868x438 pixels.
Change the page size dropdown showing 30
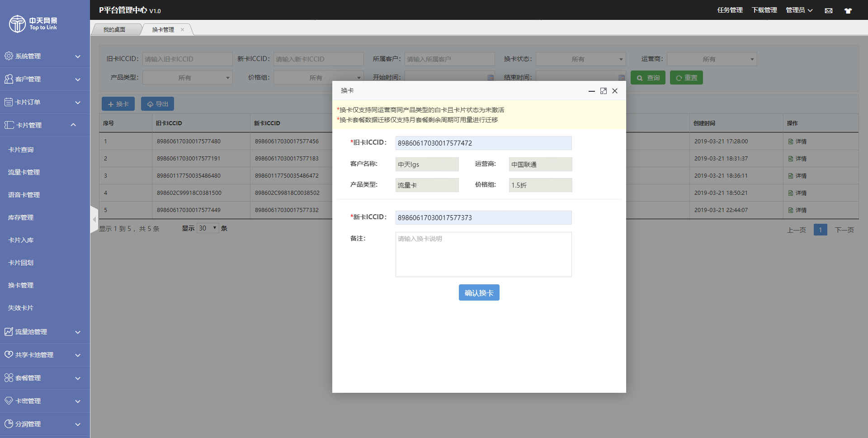point(208,228)
